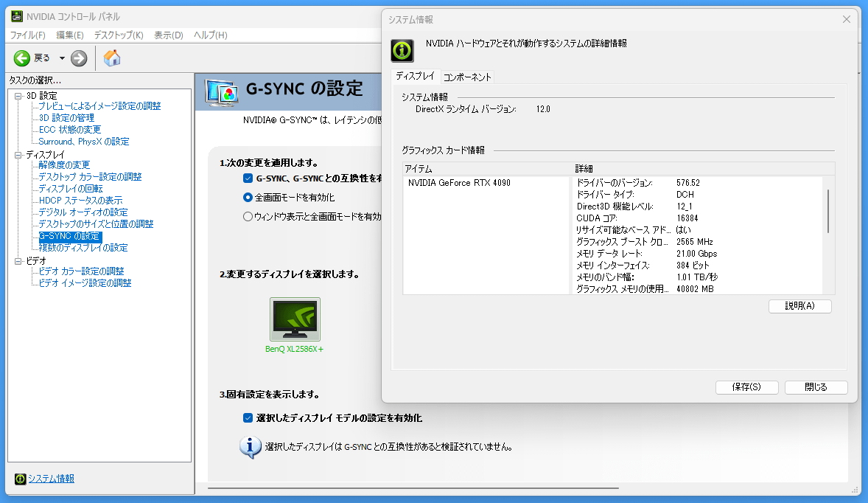Open HDCP ステータスの表示 in the tree
The height and width of the screenshot is (503, 868).
[x=81, y=201]
